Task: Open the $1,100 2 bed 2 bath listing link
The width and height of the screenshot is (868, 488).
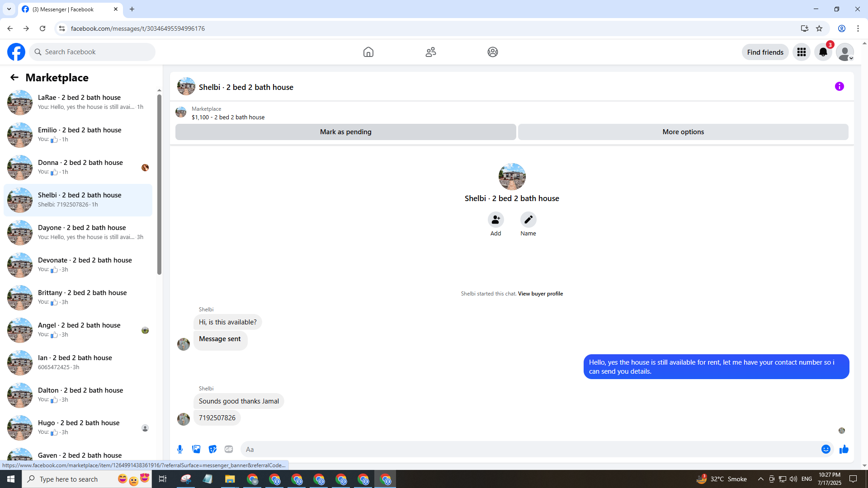Action: [228, 117]
